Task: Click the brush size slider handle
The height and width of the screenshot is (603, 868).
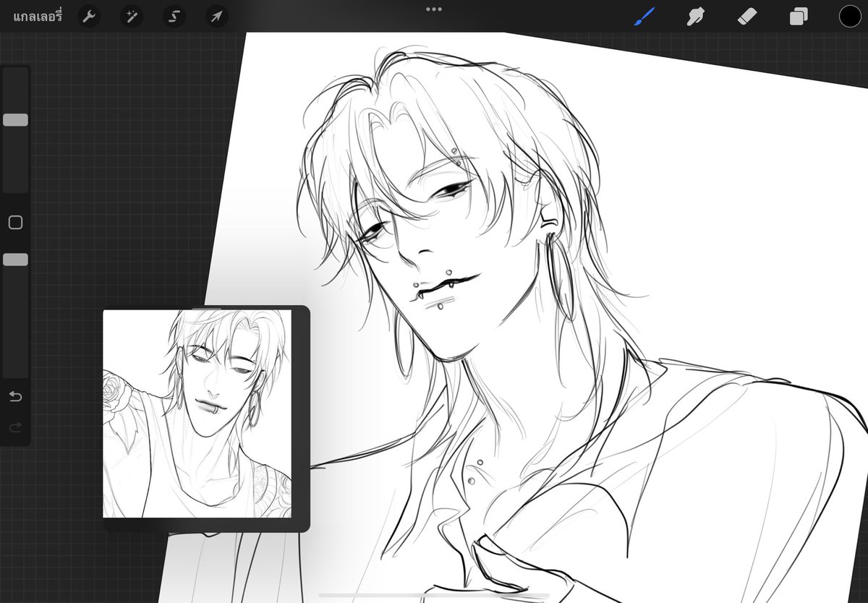Action: click(15, 120)
